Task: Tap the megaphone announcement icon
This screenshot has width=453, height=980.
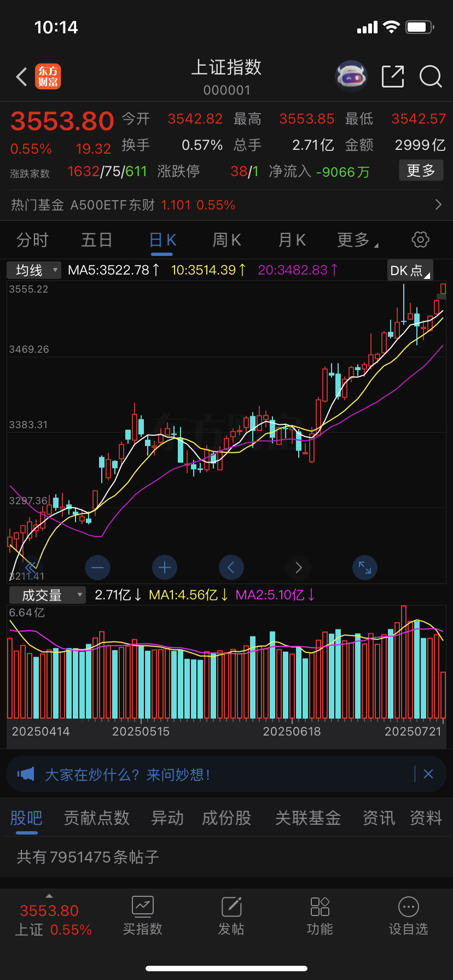Action: (x=26, y=774)
